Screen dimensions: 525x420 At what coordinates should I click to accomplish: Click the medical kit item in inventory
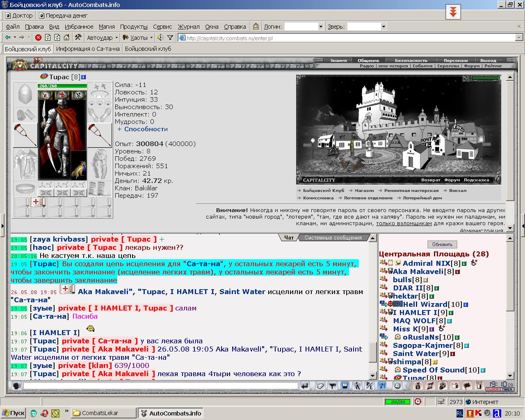pos(37,202)
